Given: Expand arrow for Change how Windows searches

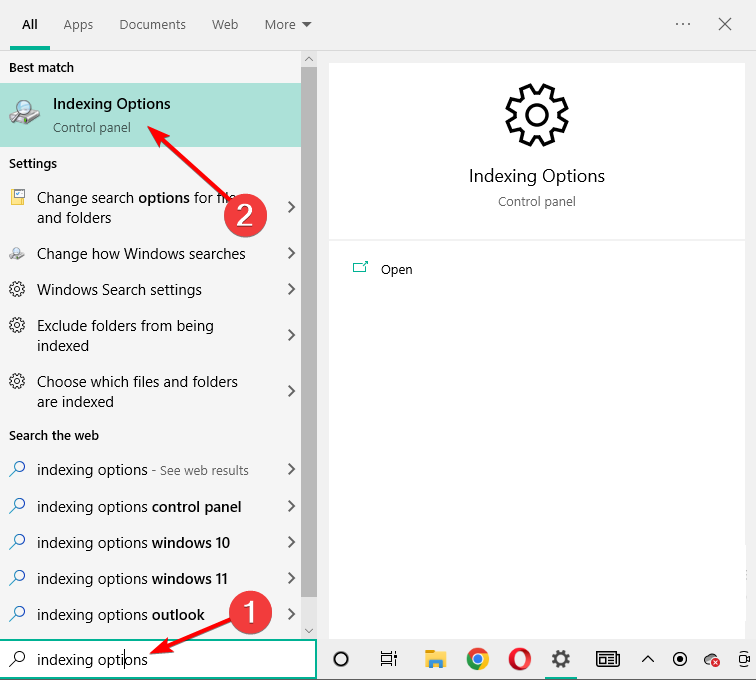Looking at the screenshot, I should coord(291,253).
